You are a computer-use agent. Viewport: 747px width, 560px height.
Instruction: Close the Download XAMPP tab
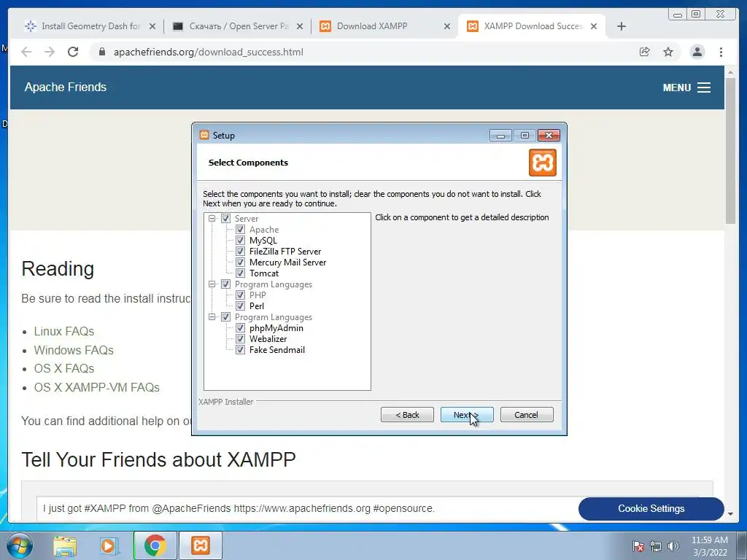pyautogui.click(x=447, y=26)
